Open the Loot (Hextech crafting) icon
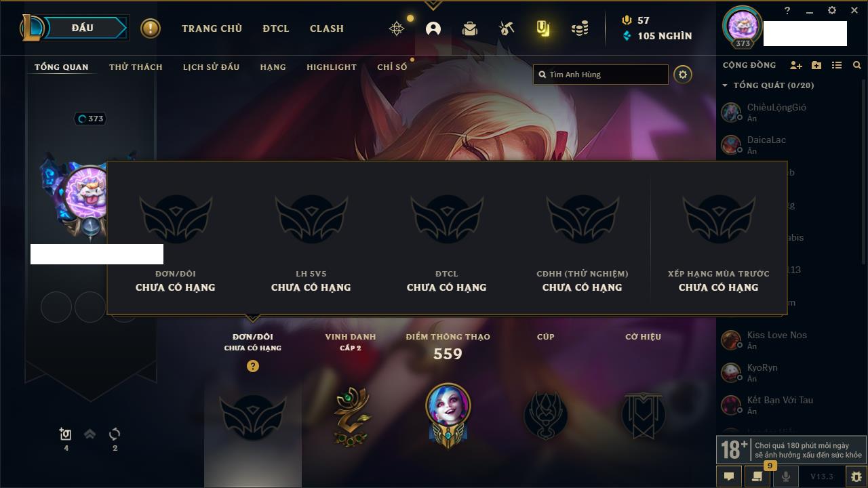The height and width of the screenshot is (488, 868). point(506,28)
